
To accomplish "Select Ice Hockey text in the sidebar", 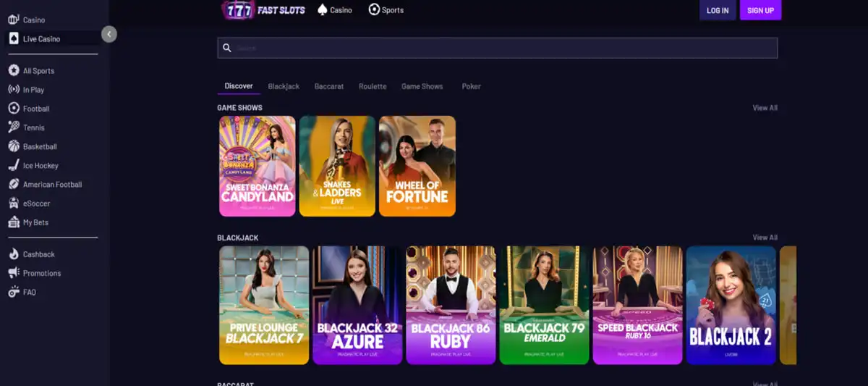I will pos(41,166).
